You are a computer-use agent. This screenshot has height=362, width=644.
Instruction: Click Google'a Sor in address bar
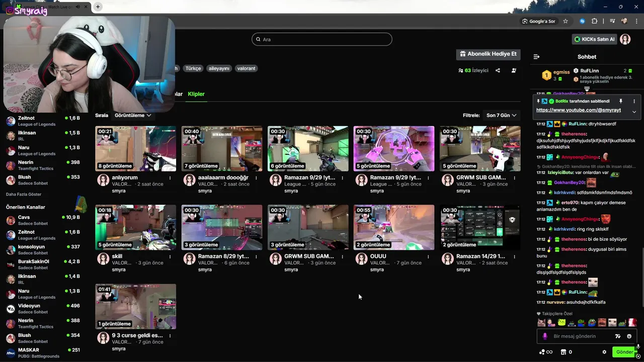(538, 21)
